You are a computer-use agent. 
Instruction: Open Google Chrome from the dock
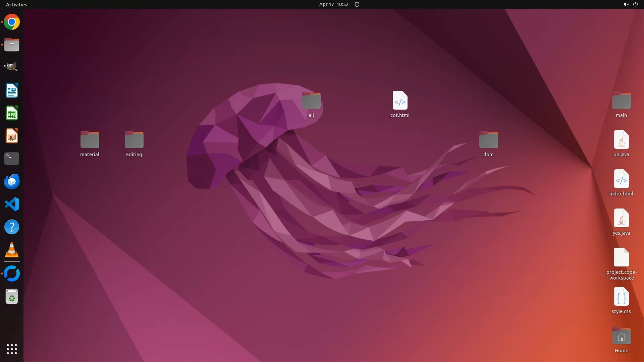(x=12, y=22)
